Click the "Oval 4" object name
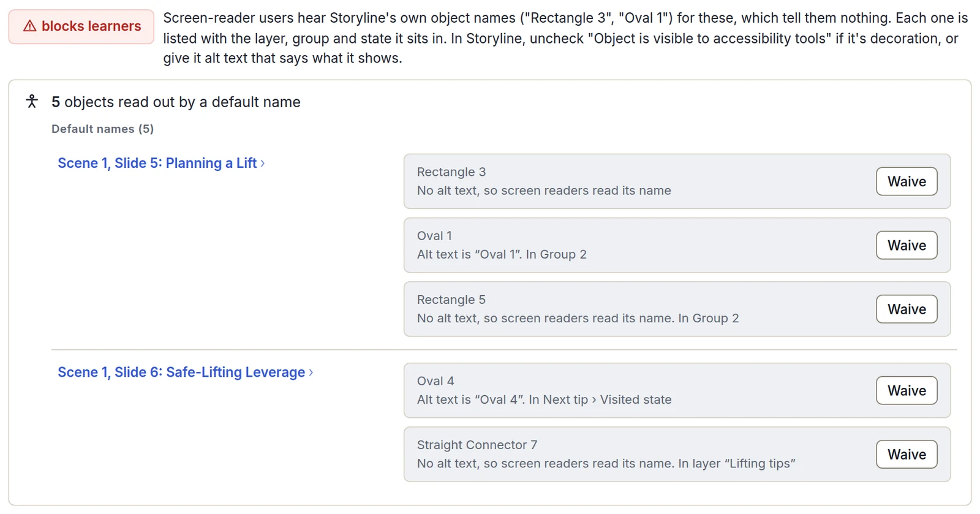Screen dimensions: 980x514 (435, 381)
